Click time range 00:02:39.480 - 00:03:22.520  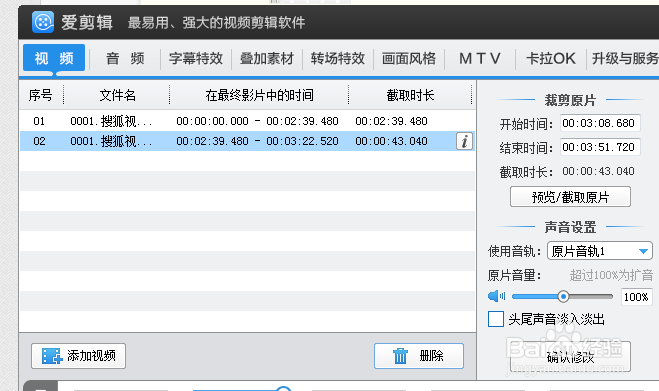click(x=257, y=141)
